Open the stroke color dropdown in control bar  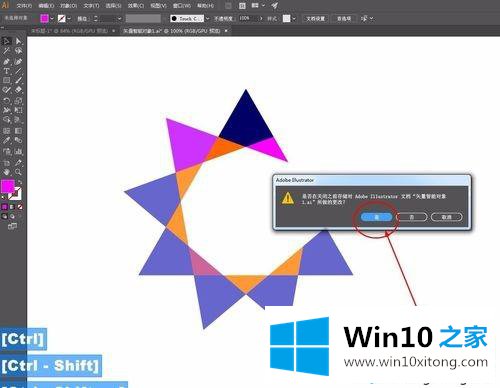coord(69,19)
